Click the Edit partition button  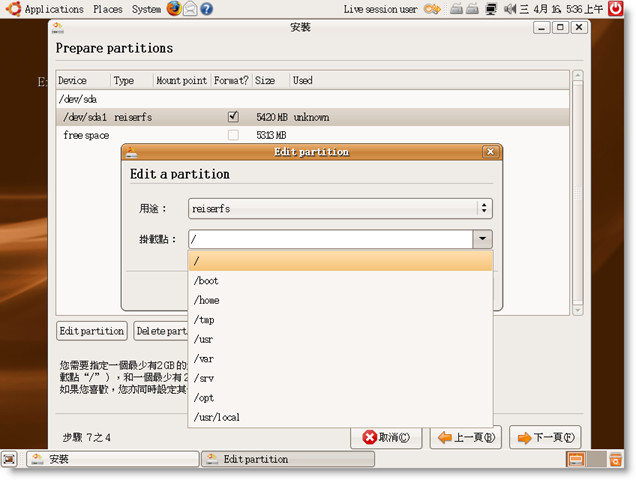click(x=92, y=331)
